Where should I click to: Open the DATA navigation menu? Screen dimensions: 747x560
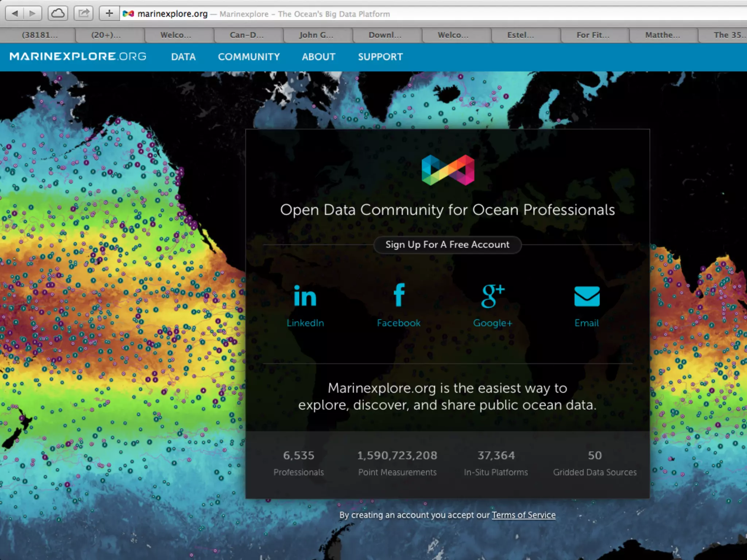pos(183,57)
